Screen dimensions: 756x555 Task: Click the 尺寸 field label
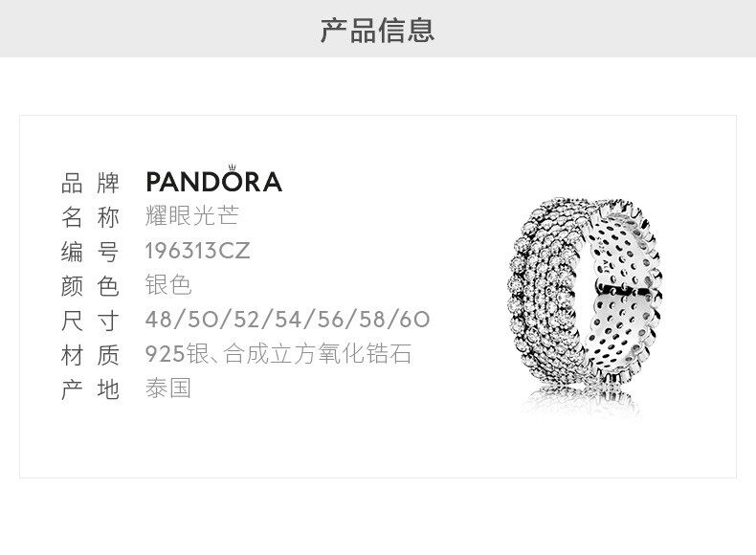(90, 322)
